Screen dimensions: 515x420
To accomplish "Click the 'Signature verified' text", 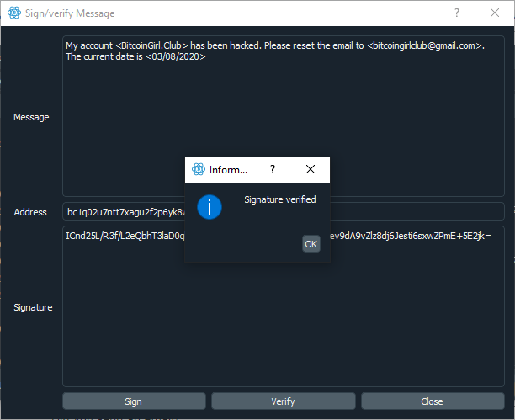I will (280, 199).
